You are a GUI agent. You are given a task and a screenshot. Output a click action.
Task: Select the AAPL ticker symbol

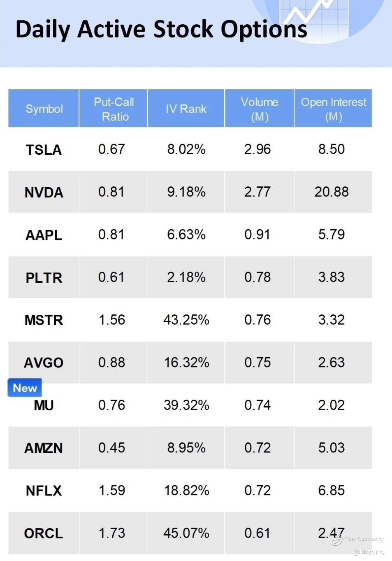[x=44, y=235]
